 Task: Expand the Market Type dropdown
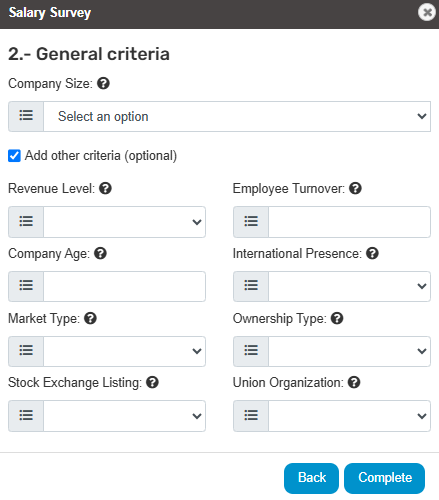[x=124, y=351]
